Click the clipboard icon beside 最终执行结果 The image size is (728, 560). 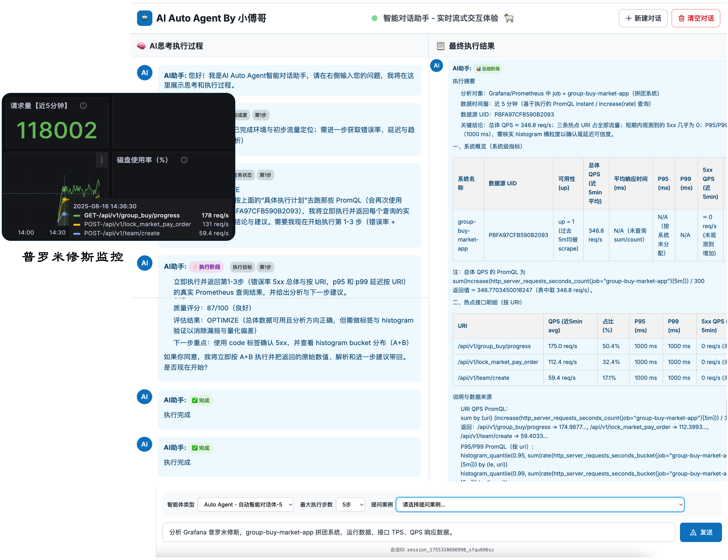[441, 46]
